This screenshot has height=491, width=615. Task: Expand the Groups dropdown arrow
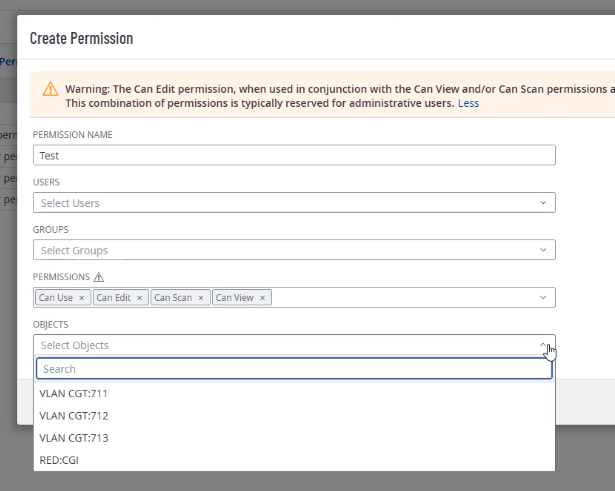pos(543,250)
